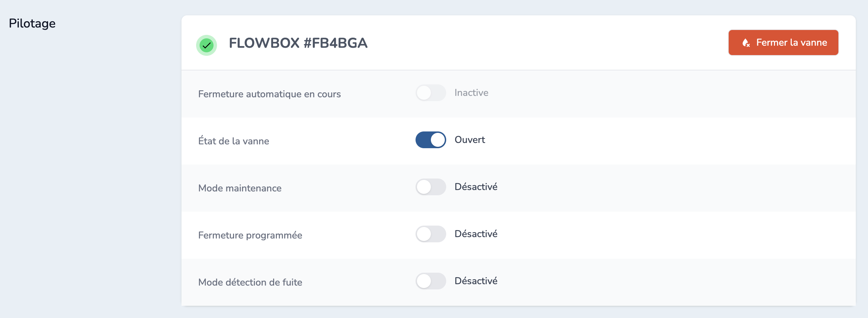Click the FLOWBOX #FB4BGA device title
This screenshot has height=318, width=868.
(299, 43)
